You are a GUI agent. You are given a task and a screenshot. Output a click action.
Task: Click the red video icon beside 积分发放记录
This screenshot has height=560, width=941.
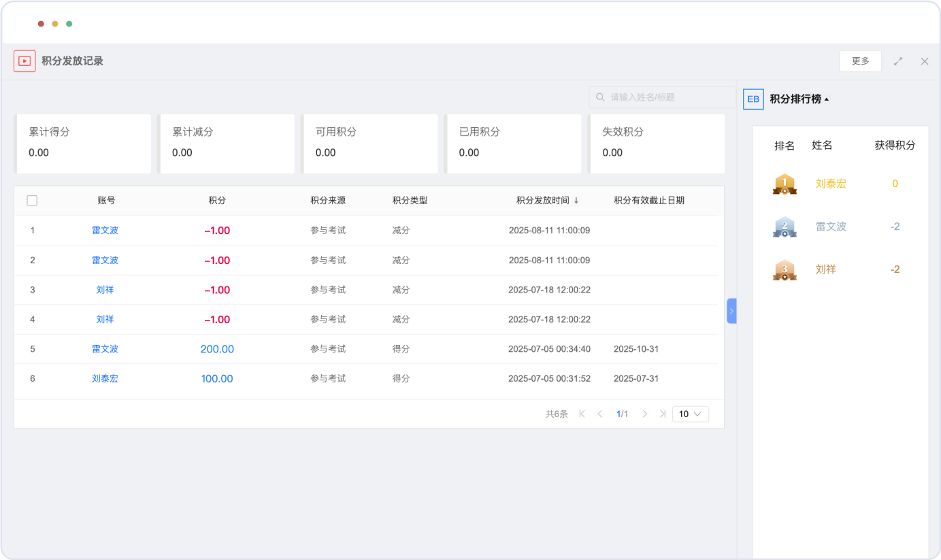point(24,61)
